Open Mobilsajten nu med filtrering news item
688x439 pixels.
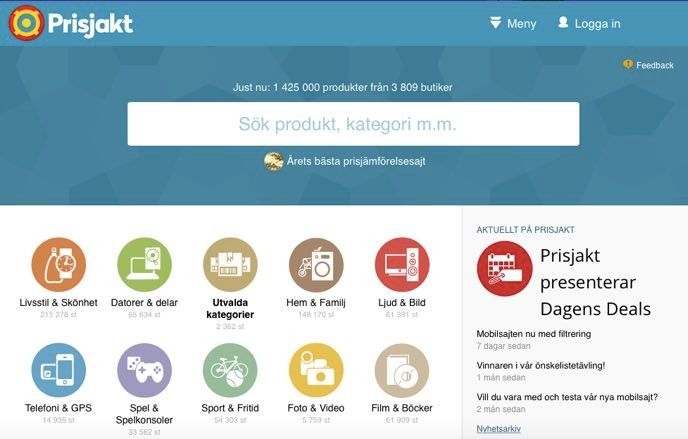[534, 334]
